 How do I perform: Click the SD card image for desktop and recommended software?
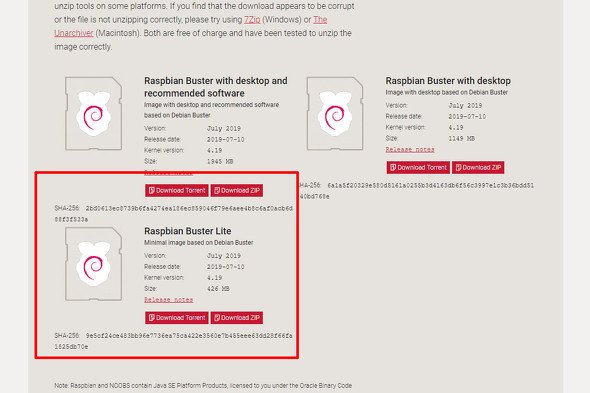93,114
